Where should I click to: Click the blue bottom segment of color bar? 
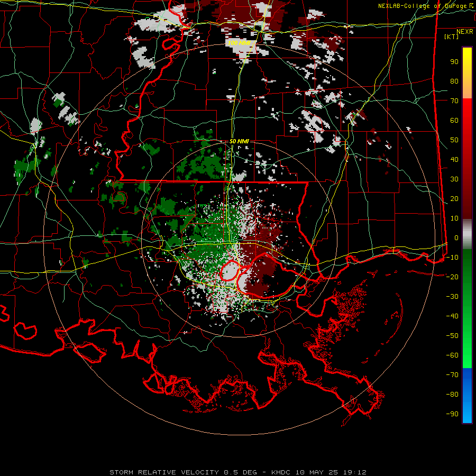467,396
